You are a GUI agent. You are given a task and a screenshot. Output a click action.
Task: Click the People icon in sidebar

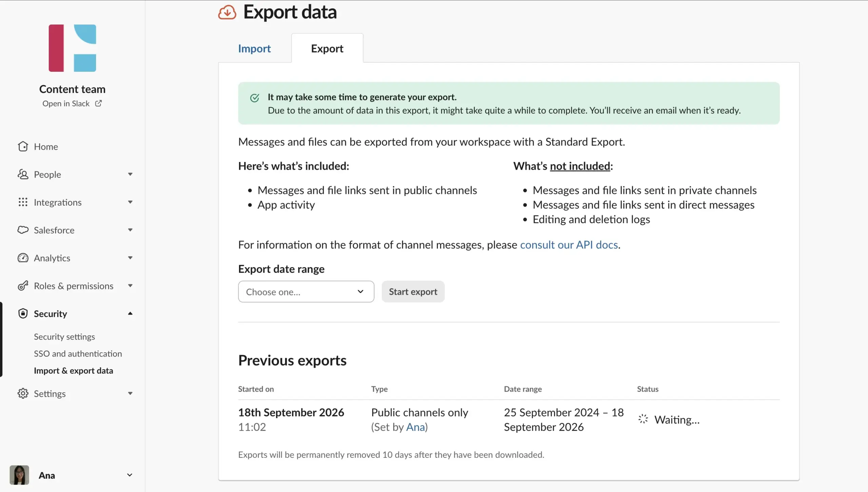click(x=23, y=174)
